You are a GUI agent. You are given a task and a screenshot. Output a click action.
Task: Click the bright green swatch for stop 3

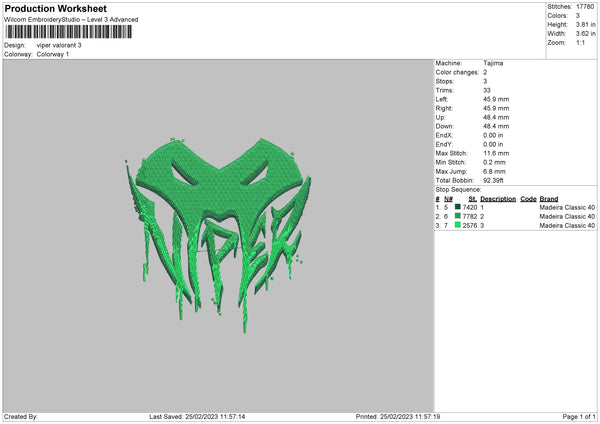(457, 225)
